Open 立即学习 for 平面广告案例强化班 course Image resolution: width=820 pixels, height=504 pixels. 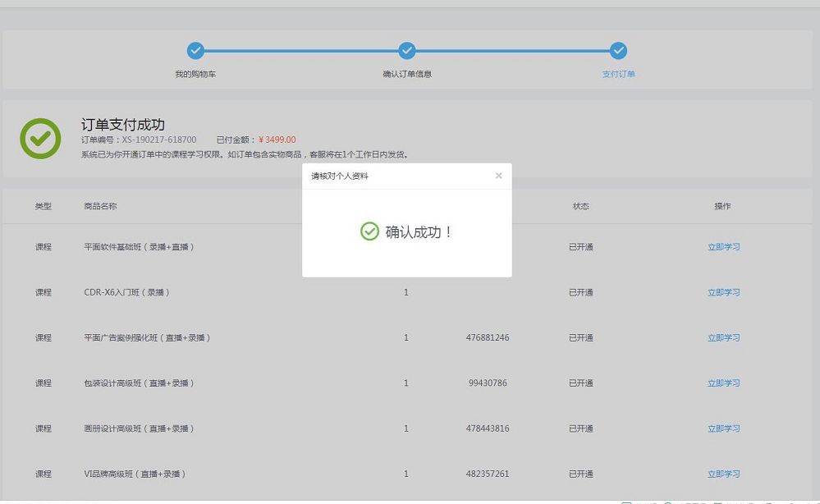coord(723,337)
